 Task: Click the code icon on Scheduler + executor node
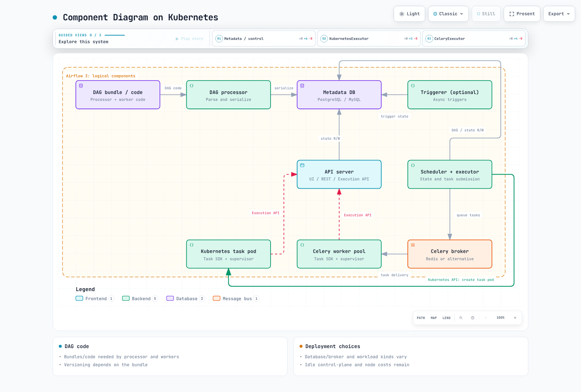pos(413,165)
